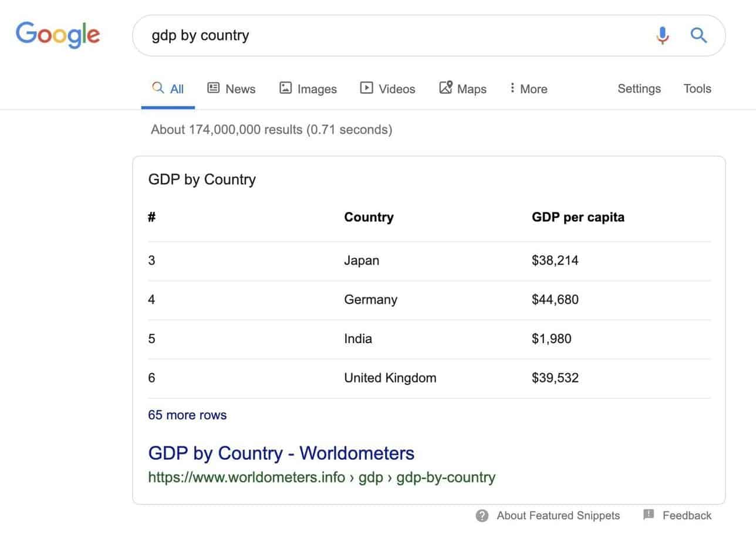Screen dimensions: 756x542
Task: Open the GDP by Country Worldometers result
Action: coord(281,453)
